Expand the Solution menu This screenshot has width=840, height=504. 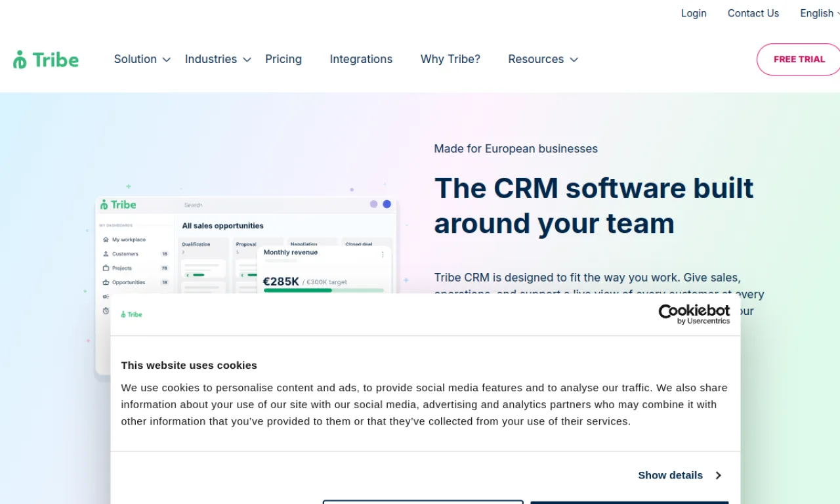pos(142,59)
